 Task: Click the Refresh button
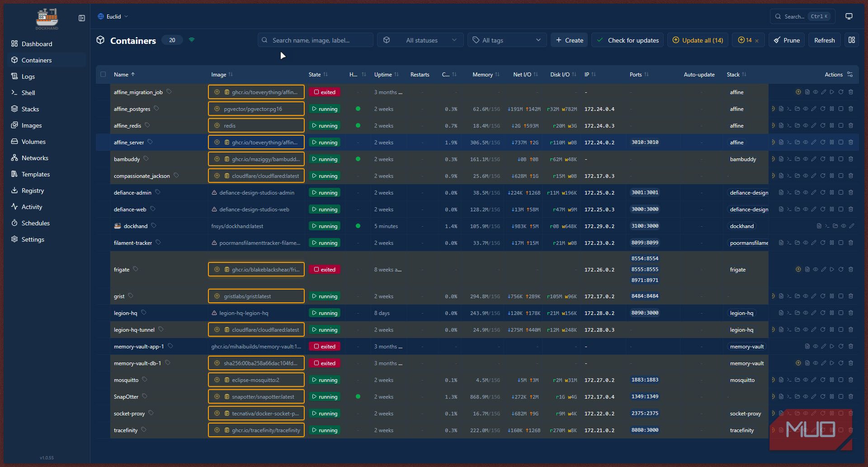[x=825, y=40]
